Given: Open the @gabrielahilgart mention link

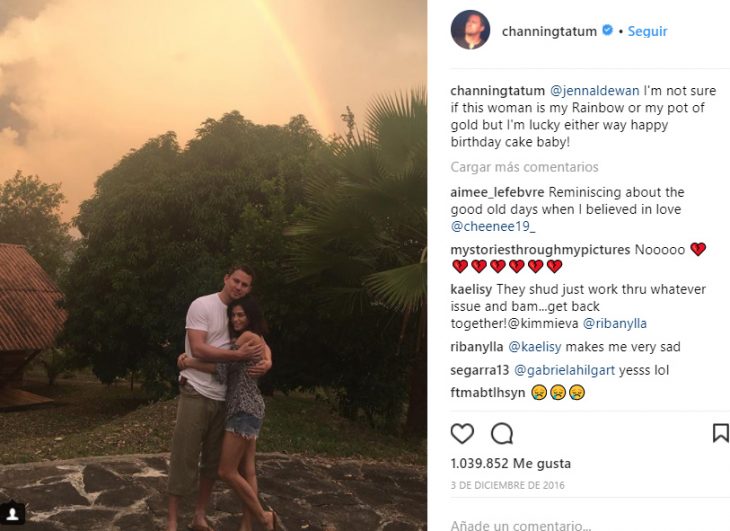Looking at the screenshot, I should click(564, 370).
